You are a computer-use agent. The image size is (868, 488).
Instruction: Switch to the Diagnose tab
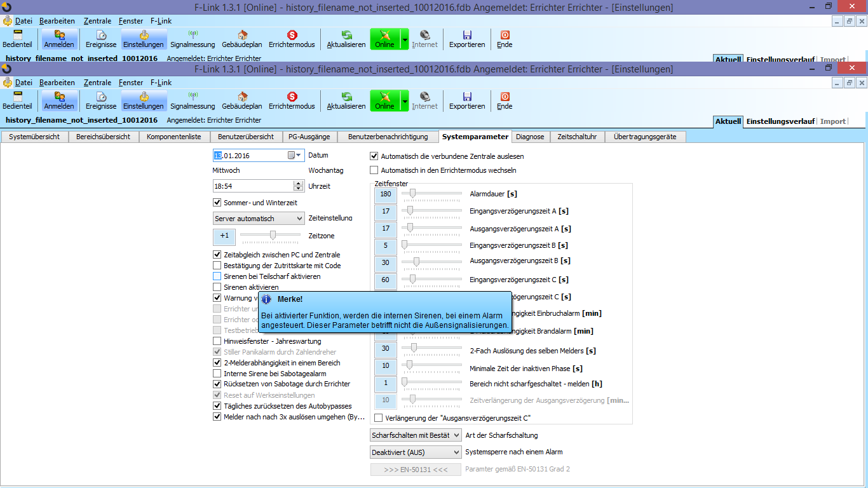(530, 137)
